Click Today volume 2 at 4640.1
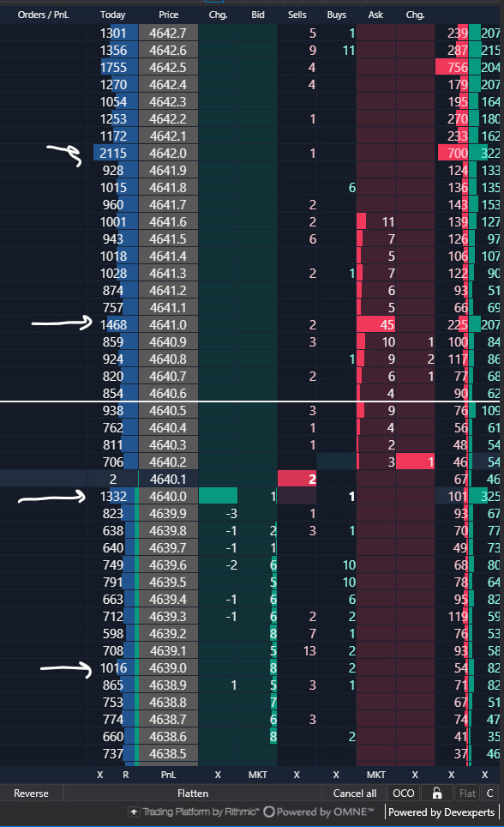 113,479
